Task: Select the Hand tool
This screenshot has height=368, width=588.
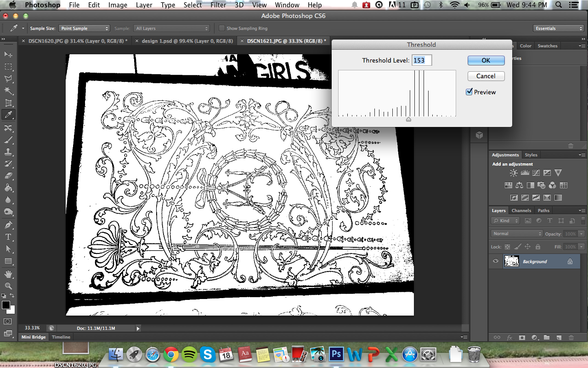Action: pos(8,274)
